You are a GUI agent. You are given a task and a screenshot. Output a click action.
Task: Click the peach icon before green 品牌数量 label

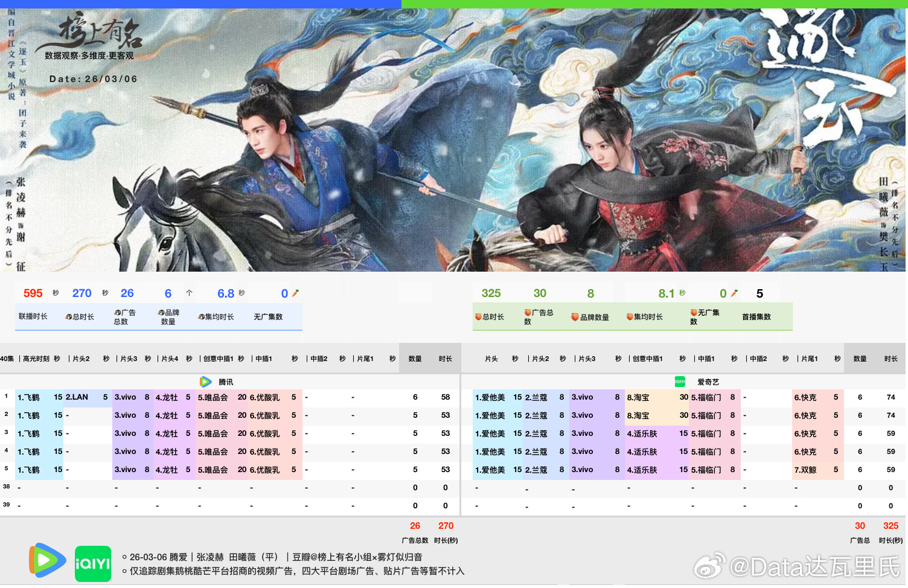coord(575,317)
